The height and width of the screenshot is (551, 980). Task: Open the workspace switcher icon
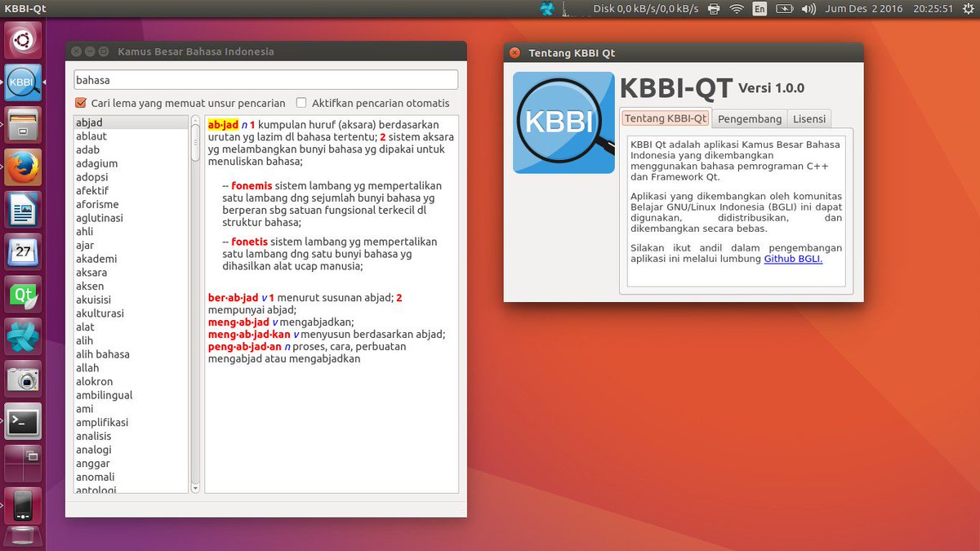(23, 464)
